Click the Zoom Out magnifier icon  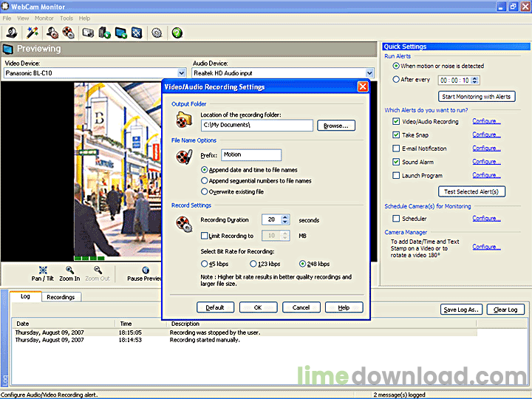[98, 270]
